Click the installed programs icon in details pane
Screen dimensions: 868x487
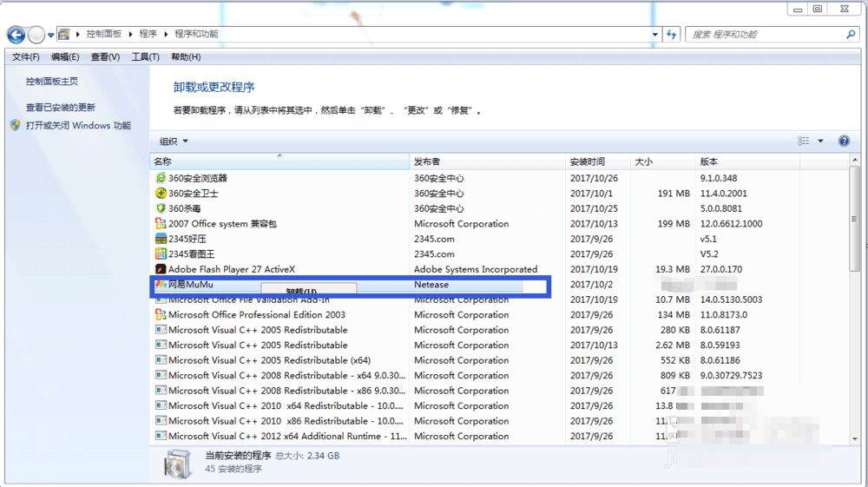pos(178,463)
